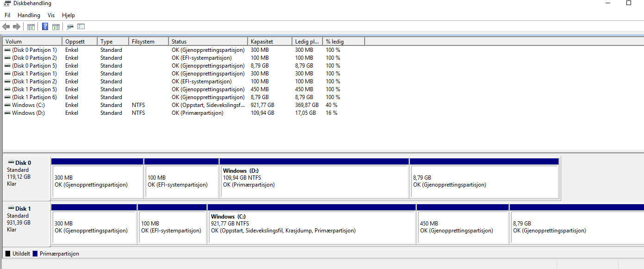This screenshot has width=644, height=269.
Task: Click the Disk 1 drive icon in lower pane
Action: pyautogui.click(x=11, y=208)
